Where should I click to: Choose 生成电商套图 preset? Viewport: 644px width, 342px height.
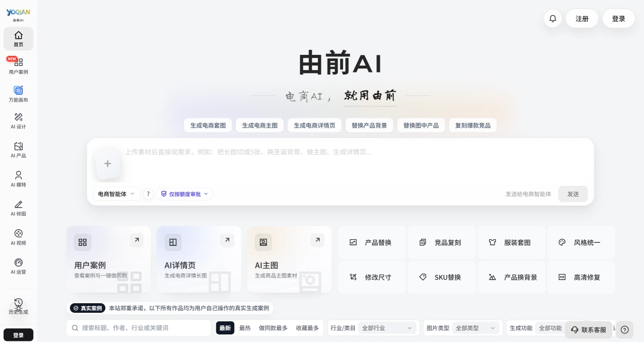click(208, 125)
